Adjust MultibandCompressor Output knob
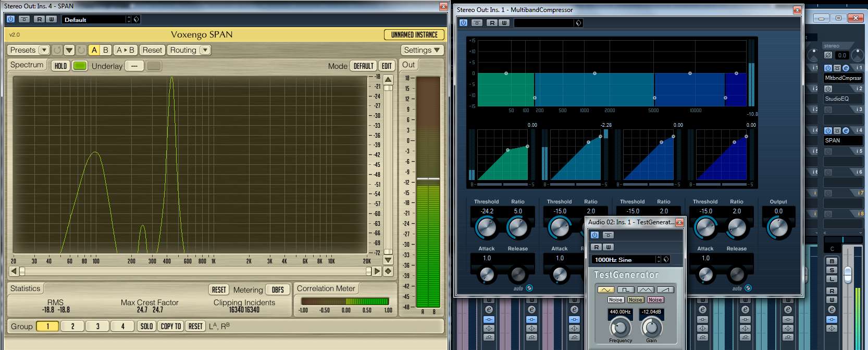The width and height of the screenshot is (868, 350). 778,228
